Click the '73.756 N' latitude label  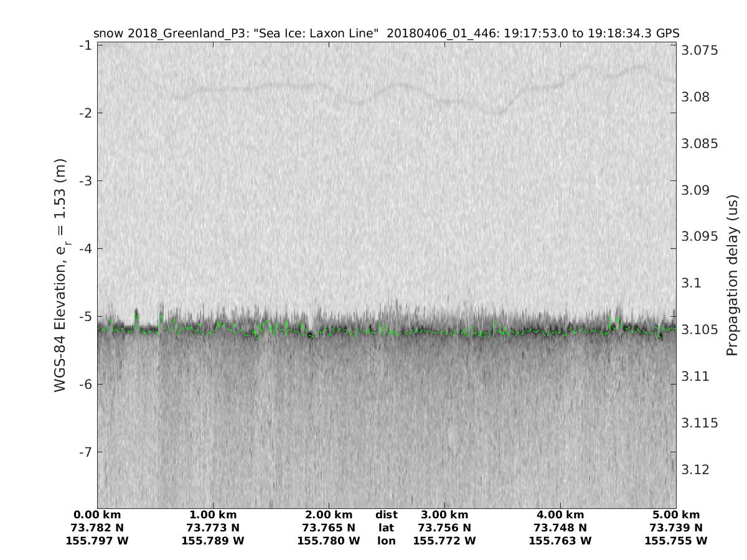(x=444, y=528)
